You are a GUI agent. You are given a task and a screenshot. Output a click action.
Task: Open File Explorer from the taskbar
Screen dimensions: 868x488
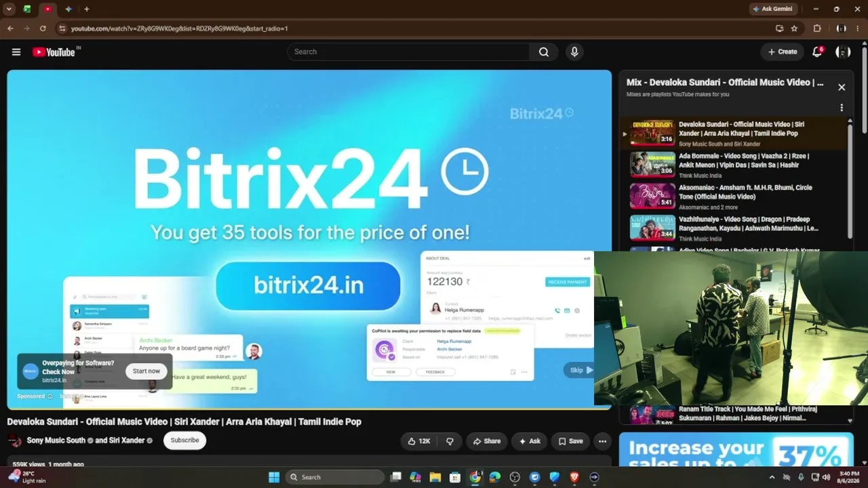(435, 477)
